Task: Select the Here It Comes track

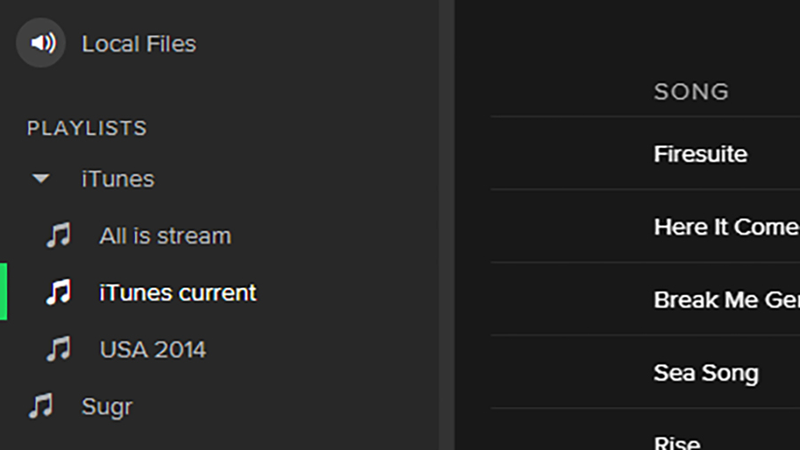Action: click(645, 227)
